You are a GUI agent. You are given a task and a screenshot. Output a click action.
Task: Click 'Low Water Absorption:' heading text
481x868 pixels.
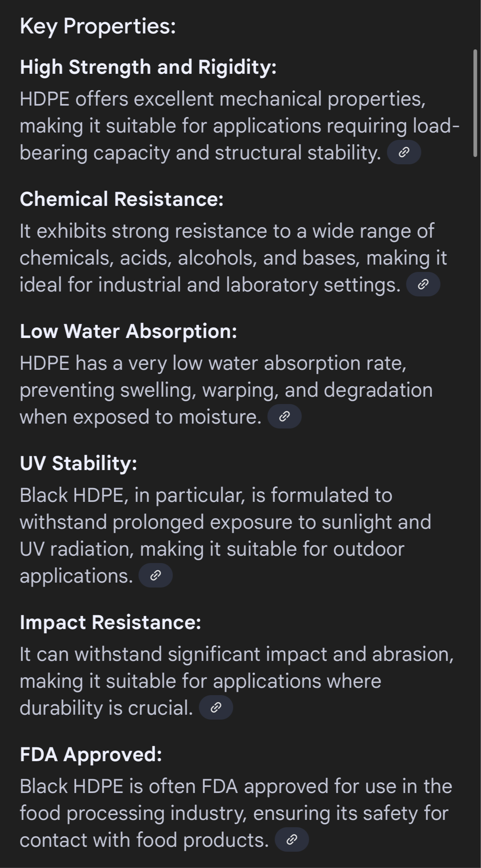tap(128, 331)
